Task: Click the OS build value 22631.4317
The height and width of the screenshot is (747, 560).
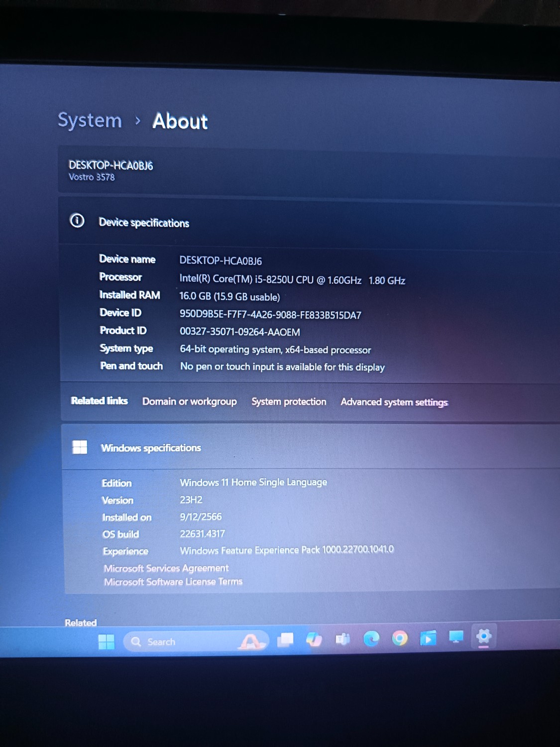Action: pyautogui.click(x=202, y=533)
